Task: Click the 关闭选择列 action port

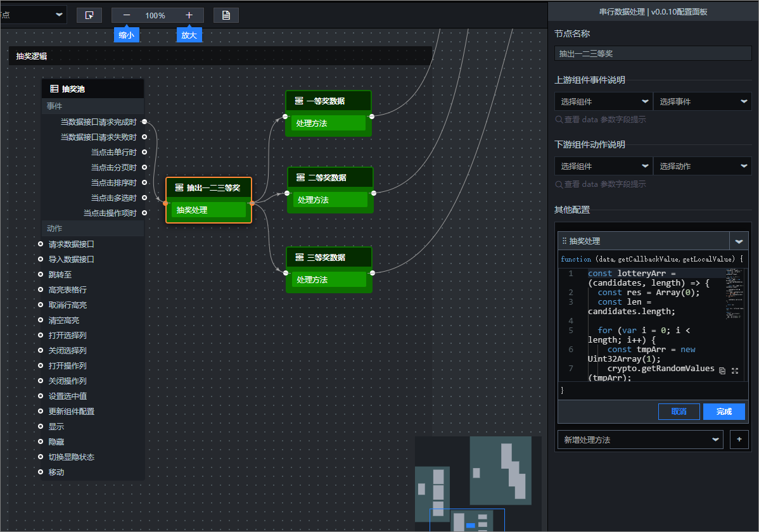Action: (x=41, y=350)
